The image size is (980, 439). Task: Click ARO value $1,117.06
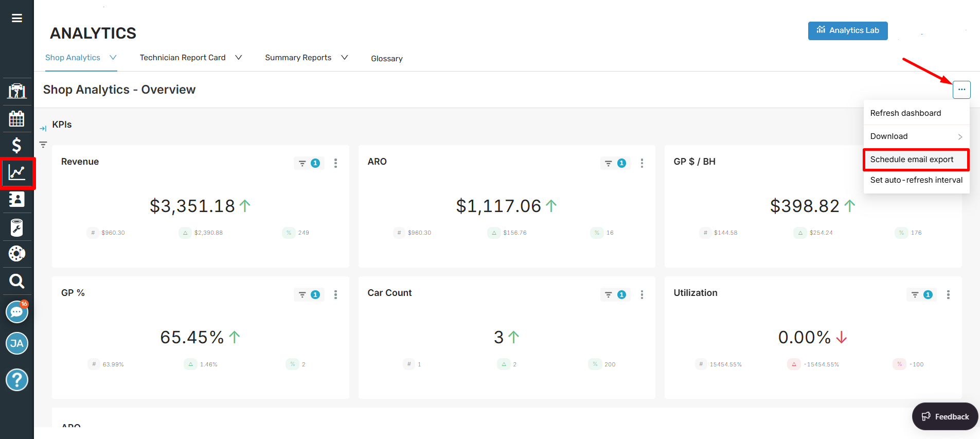498,206
